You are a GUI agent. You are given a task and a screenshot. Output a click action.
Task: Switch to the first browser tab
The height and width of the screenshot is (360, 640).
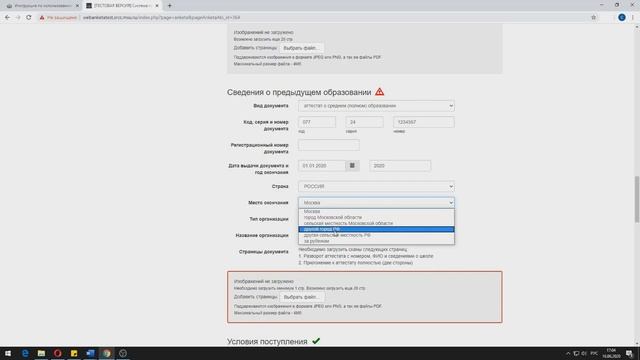coord(42,6)
